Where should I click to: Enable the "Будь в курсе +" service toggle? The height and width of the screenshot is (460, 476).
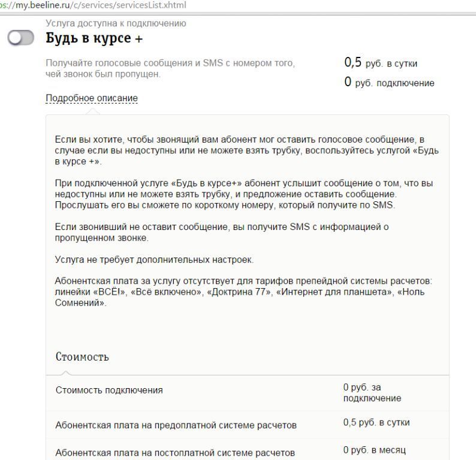(22, 38)
